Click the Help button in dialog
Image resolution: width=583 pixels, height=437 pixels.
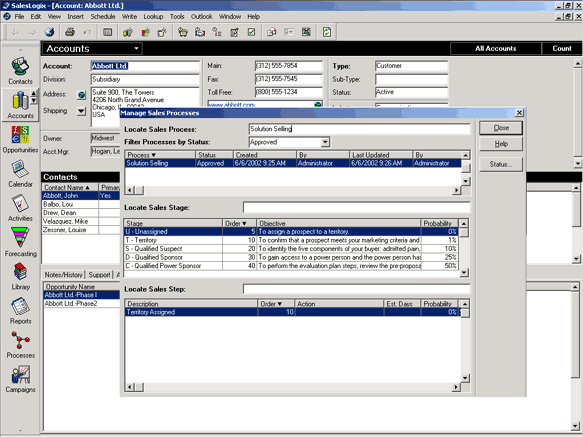click(x=501, y=144)
